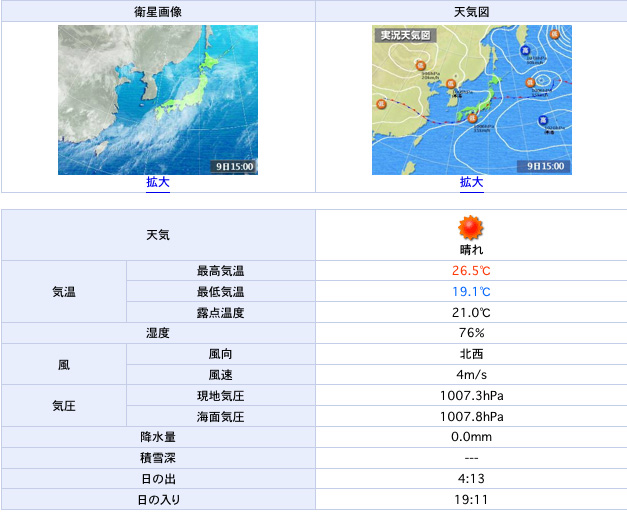Click the 9日15:00 timestamp on weather map

click(546, 166)
